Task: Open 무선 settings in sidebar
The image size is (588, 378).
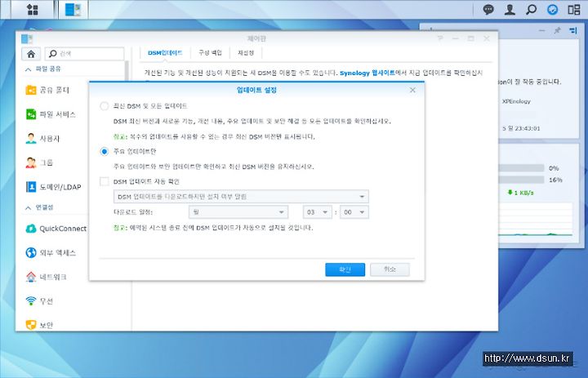Action: point(39,300)
